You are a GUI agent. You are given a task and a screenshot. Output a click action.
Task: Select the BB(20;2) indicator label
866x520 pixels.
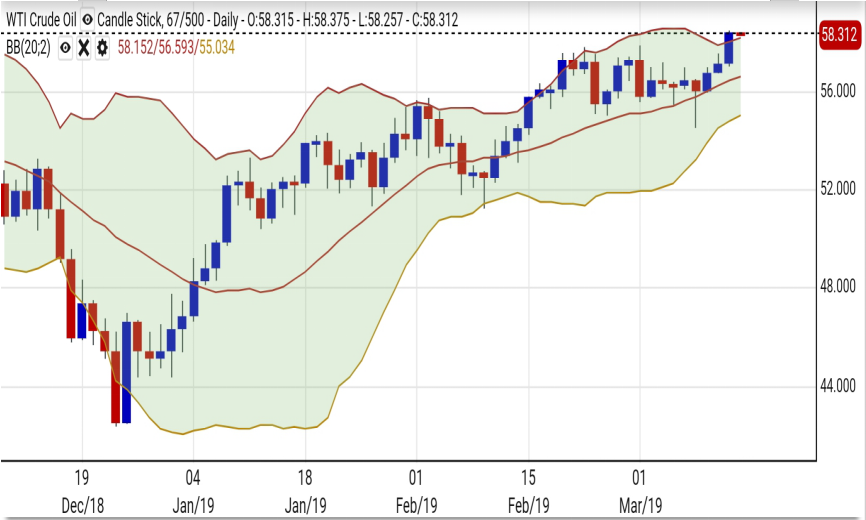click(28, 47)
